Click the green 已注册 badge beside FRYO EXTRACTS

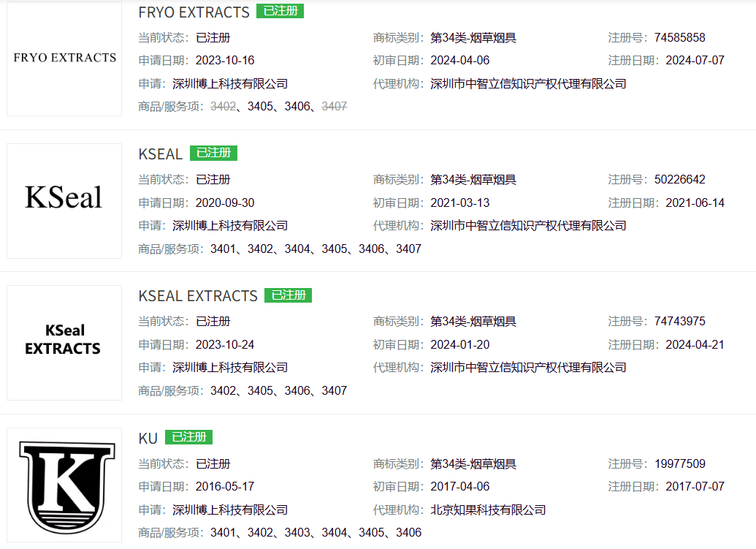coord(280,11)
